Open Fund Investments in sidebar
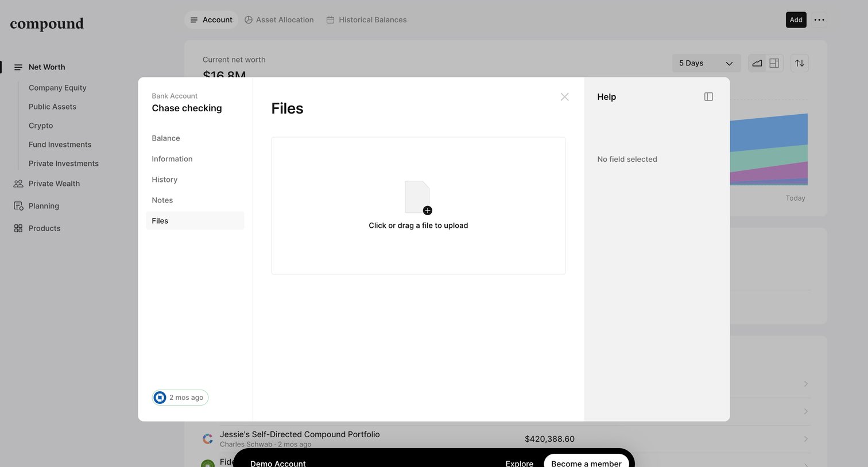The width and height of the screenshot is (868, 467). pos(60,145)
